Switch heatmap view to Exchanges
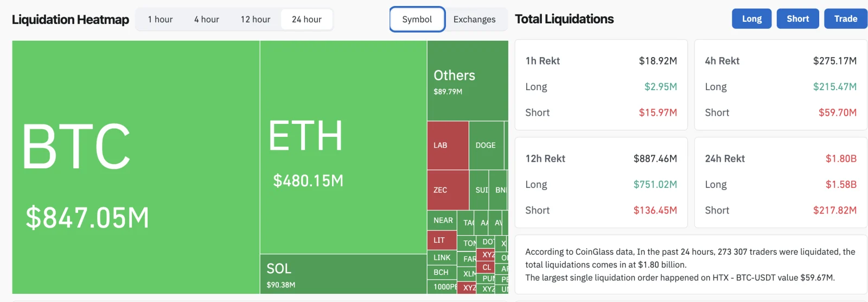868x302 pixels. pyautogui.click(x=475, y=20)
